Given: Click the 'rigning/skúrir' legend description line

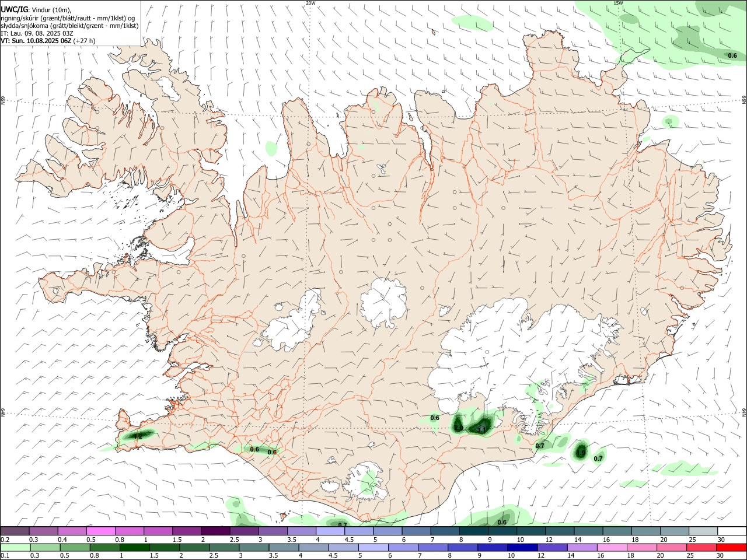Looking at the screenshot, I should click(68, 18).
